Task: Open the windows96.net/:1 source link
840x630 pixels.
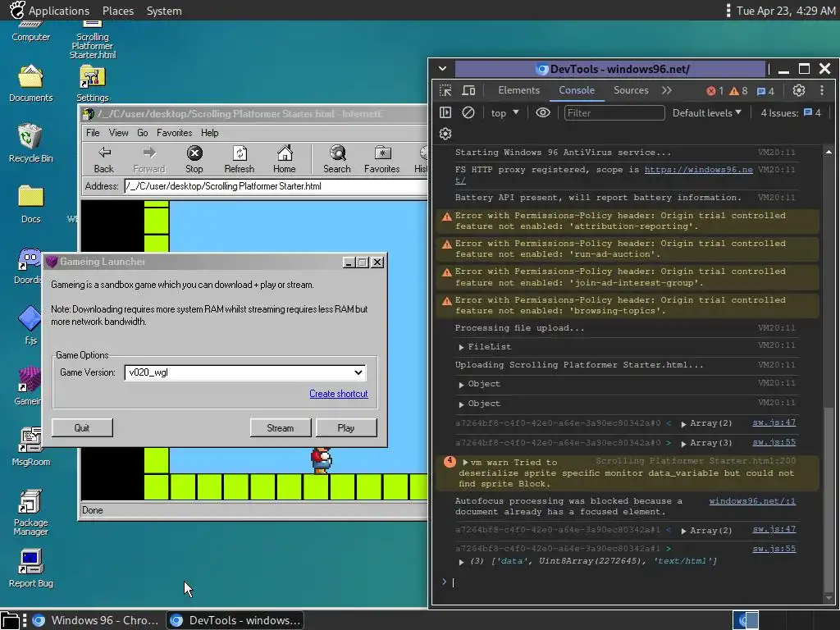Action: (752, 501)
